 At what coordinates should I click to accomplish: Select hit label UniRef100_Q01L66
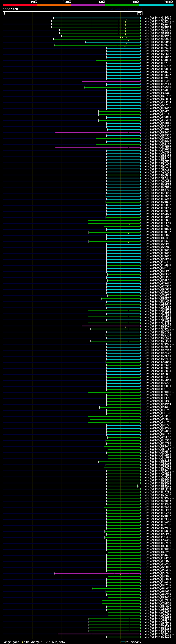point(158,280)
